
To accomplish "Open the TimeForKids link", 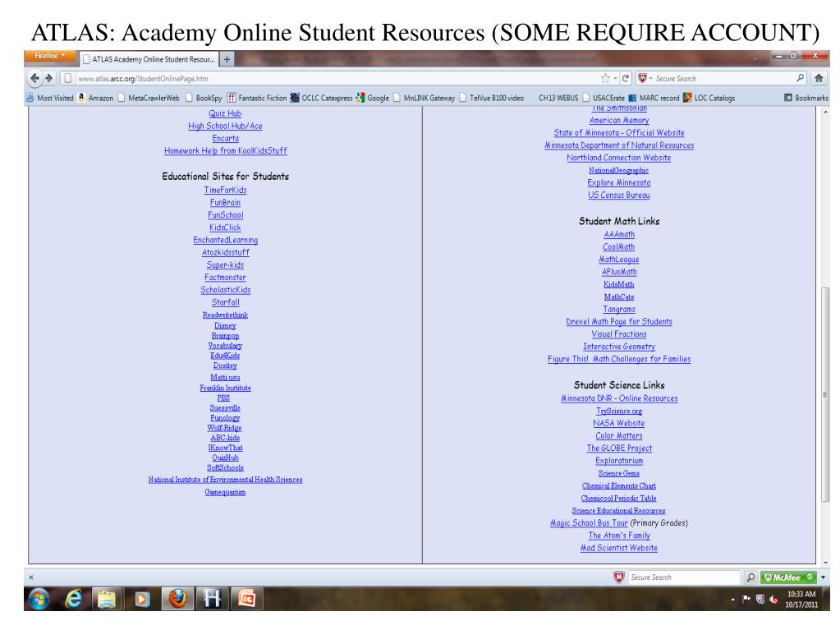I will pyautogui.click(x=226, y=191).
